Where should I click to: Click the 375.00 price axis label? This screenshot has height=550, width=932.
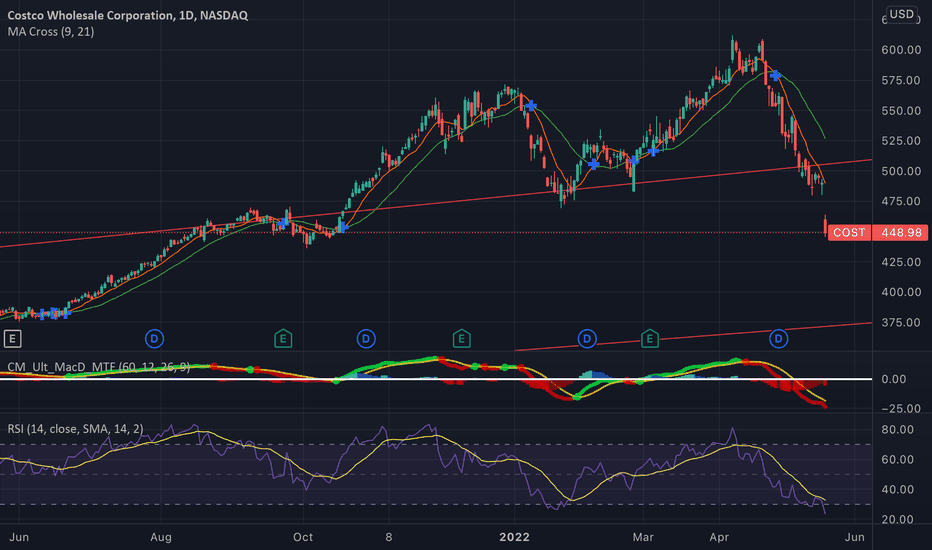point(901,322)
